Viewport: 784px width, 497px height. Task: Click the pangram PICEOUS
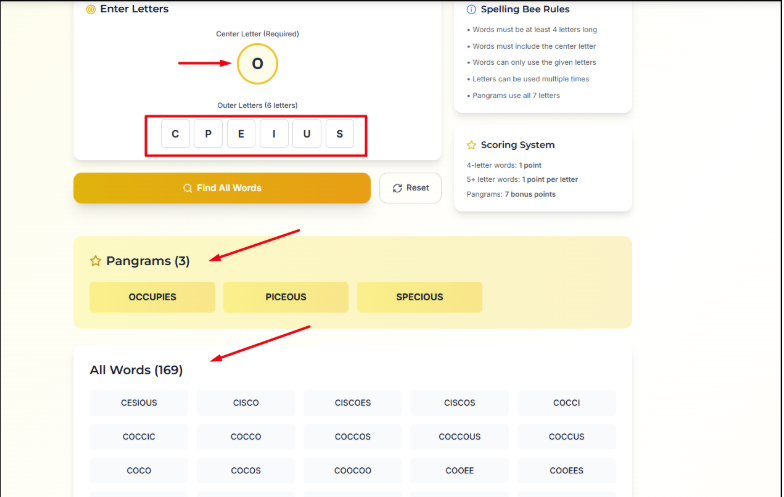[286, 297]
